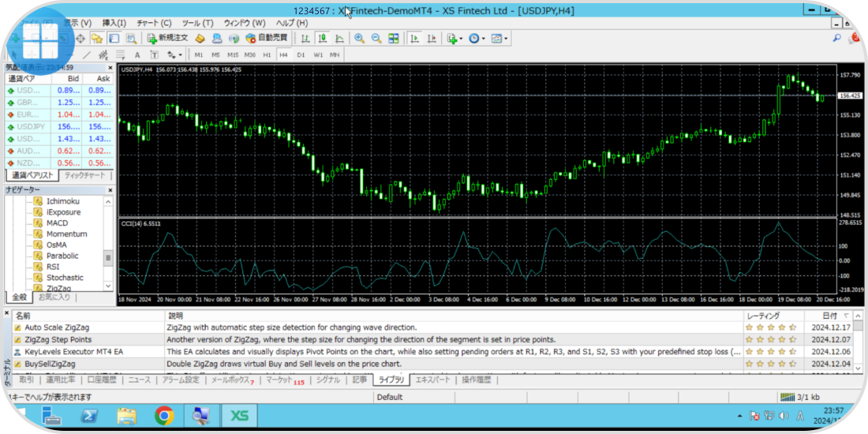
Task: Open the ヘルプ (H) menu
Action: click(292, 23)
